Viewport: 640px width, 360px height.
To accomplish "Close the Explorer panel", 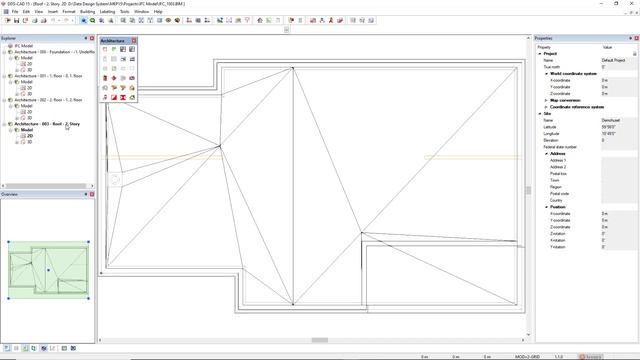I will [x=92, y=38].
